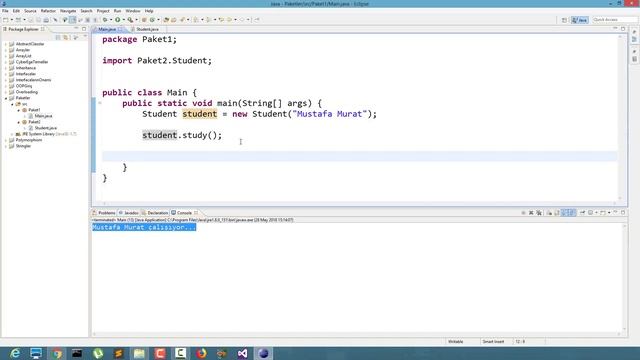Click the Remove Launch console icon
The width and height of the screenshot is (640, 360).
531,213
